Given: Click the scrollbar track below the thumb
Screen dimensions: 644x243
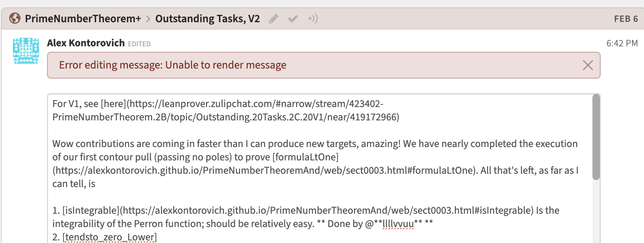Looking at the screenshot, I should click(x=596, y=211).
